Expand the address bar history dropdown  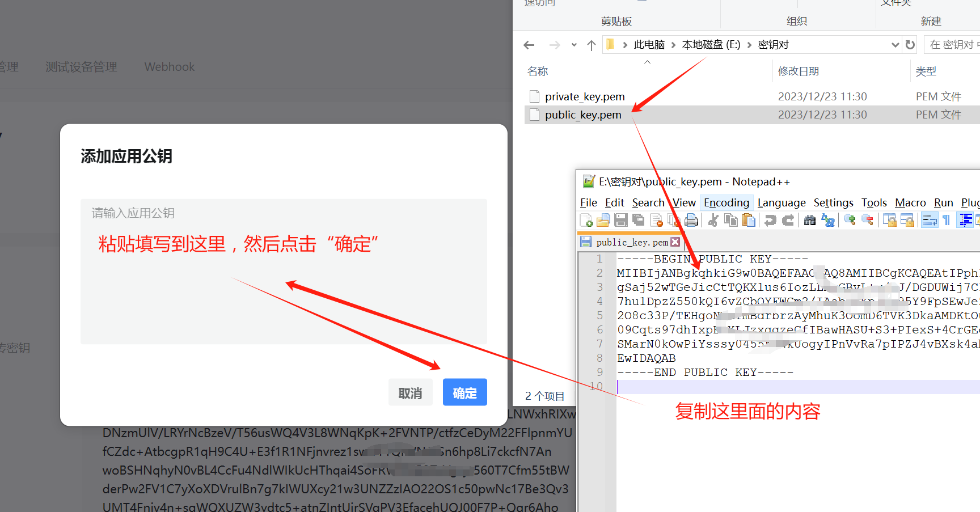[x=895, y=45]
